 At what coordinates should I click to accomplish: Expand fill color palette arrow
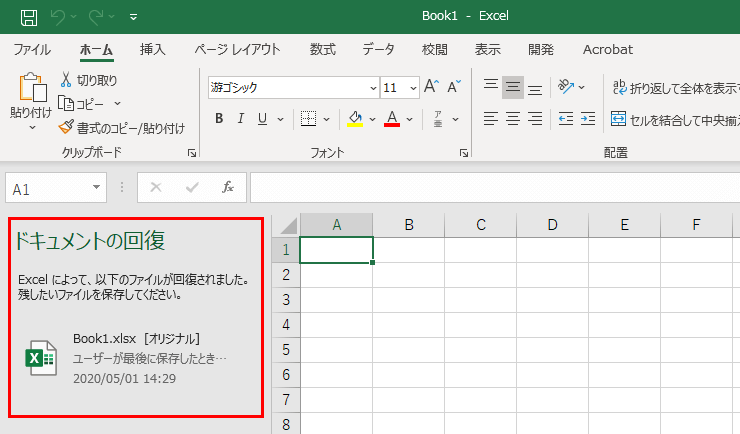(x=372, y=119)
